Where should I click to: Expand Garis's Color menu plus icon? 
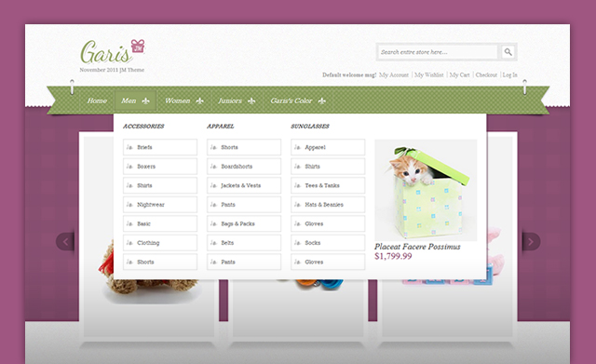tap(322, 101)
